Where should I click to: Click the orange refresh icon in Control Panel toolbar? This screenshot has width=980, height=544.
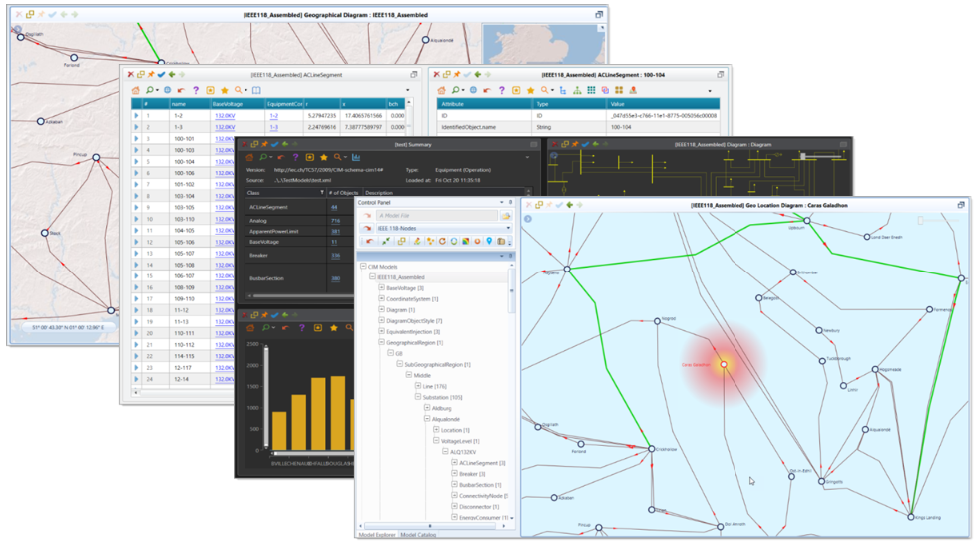tap(442, 241)
